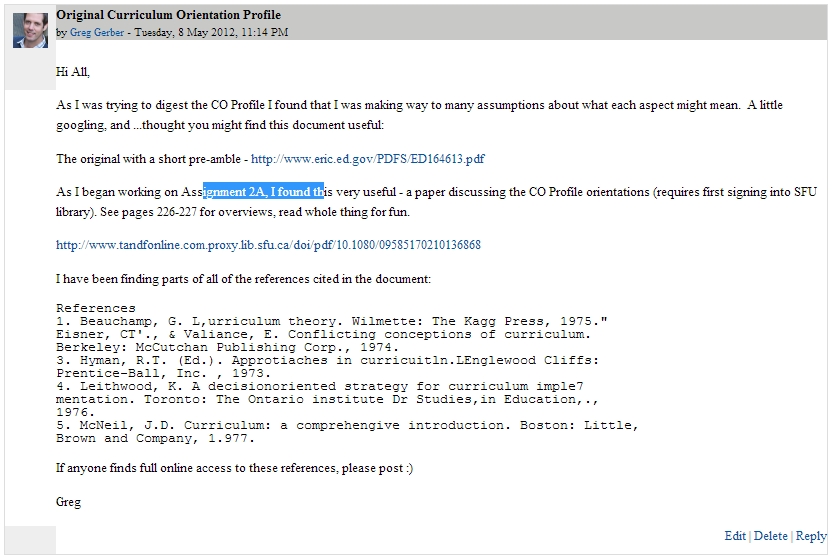Open the tandfonline proxy library link

tap(268, 245)
